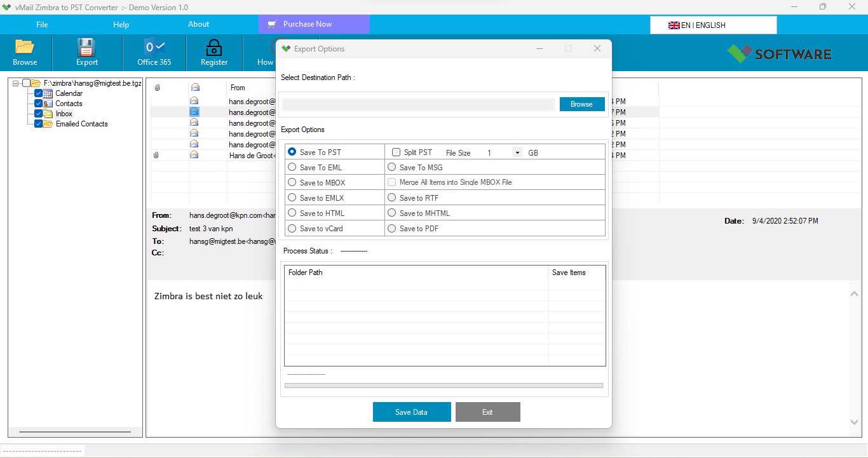868x458 pixels.
Task: Choose the Save To MSG option
Action: (392, 167)
